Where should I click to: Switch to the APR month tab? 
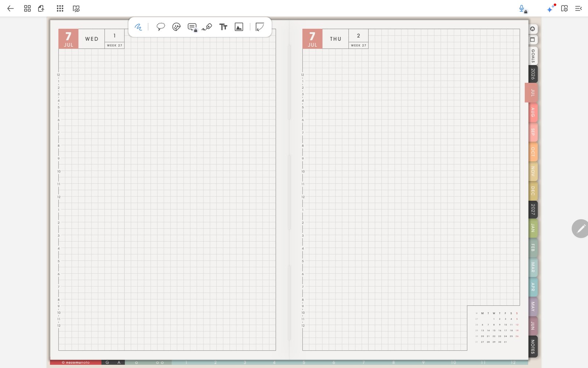(x=533, y=287)
